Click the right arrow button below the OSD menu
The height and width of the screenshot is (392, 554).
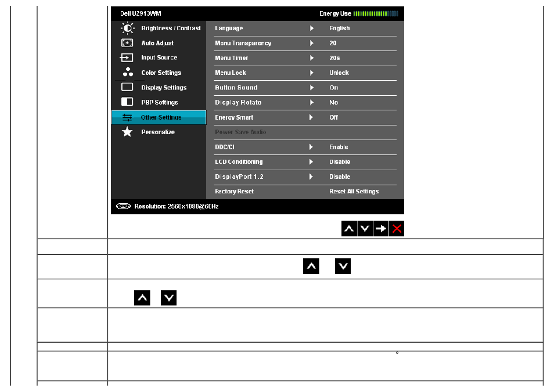coord(381,229)
